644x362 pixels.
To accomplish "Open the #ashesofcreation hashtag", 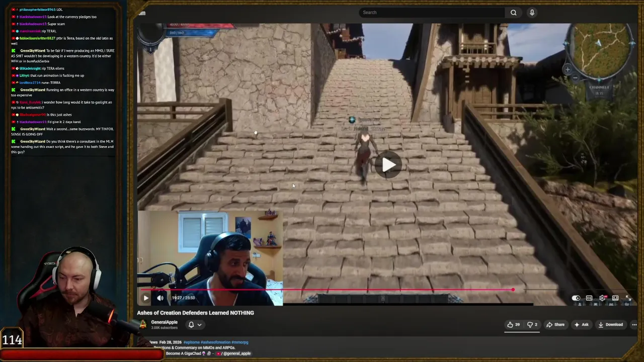I will 215,342.
